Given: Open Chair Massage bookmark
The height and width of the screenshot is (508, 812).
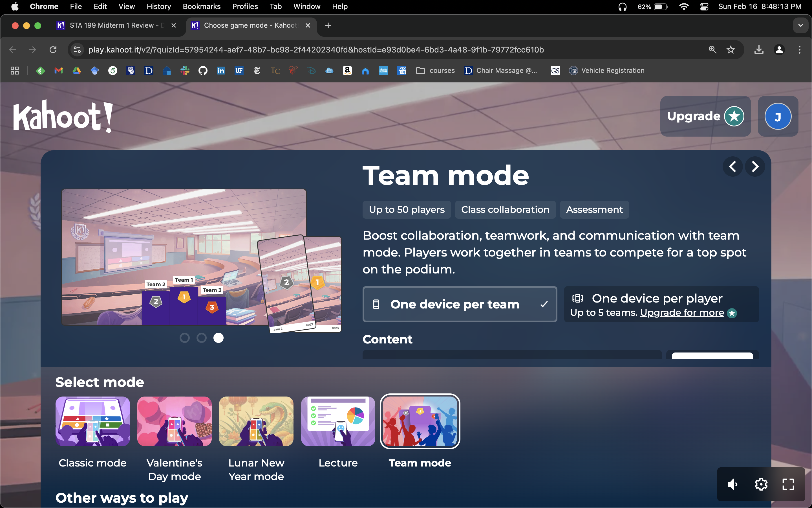Looking at the screenshot, I should [501, 71].
